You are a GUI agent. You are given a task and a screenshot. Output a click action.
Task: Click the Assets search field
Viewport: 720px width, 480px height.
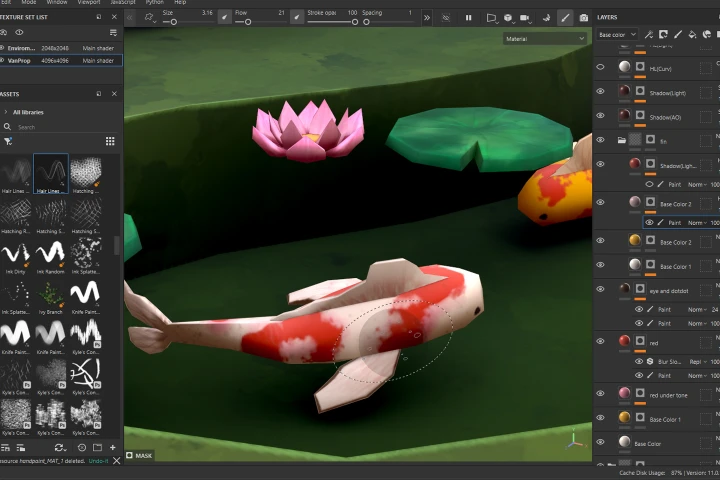click(60, 127)
